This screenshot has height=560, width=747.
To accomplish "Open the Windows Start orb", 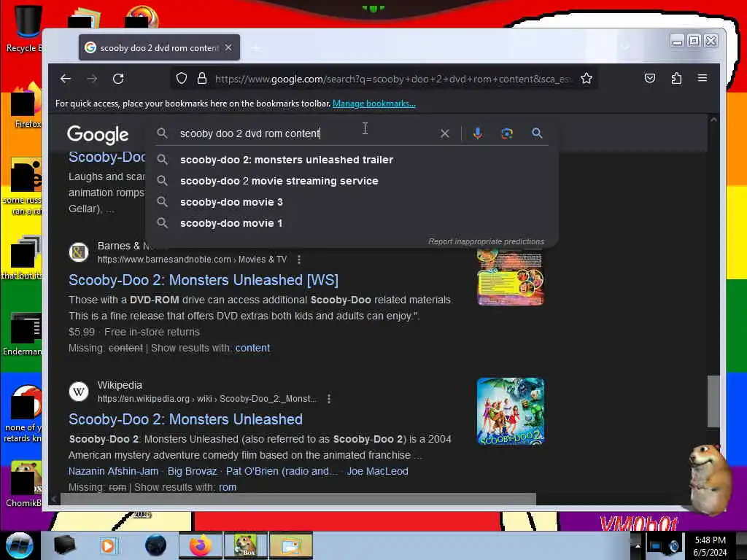I will coord(19,545).
